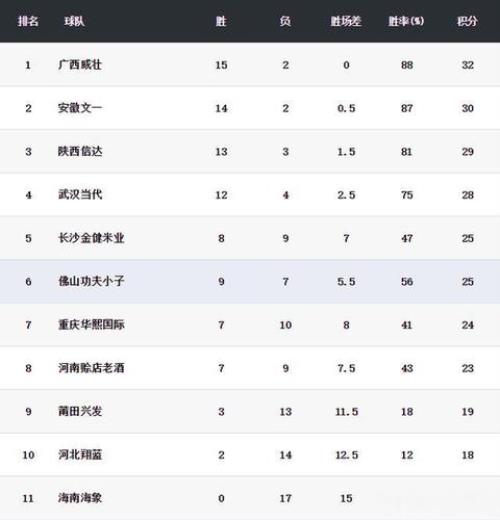Select the 陕西信达 team name
500x520 pixels.
coord(80,151)
